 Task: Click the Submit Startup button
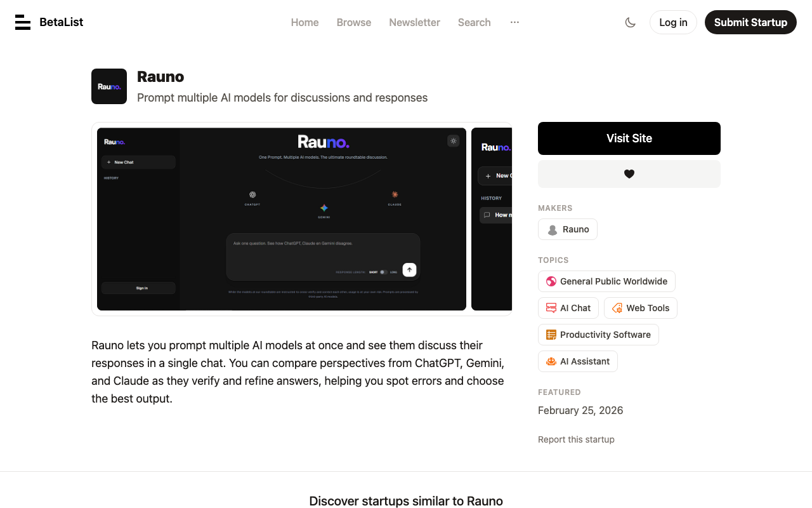pos(750,22)
